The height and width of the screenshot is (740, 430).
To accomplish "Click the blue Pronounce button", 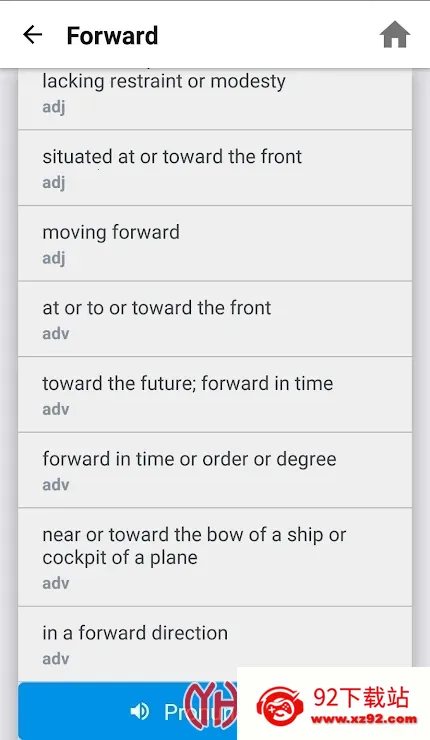I will [127, 711].
